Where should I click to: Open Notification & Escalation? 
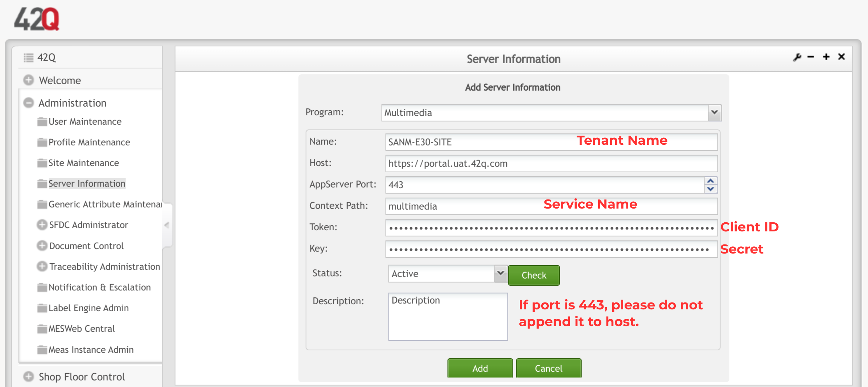pos(99,287)
